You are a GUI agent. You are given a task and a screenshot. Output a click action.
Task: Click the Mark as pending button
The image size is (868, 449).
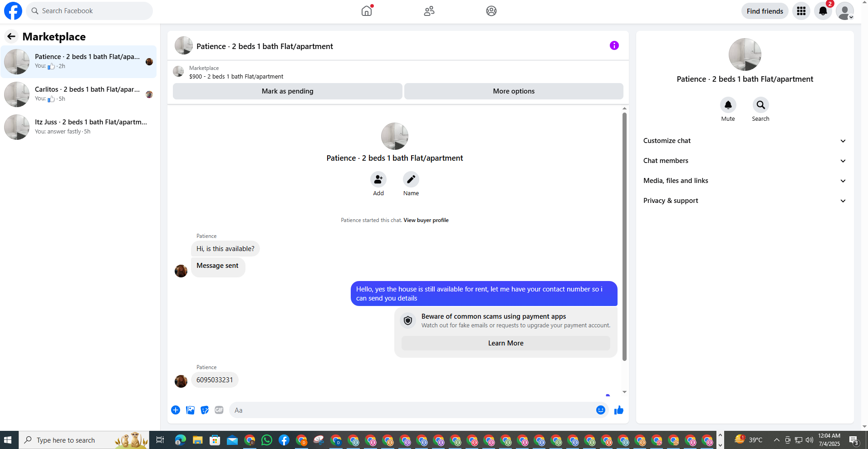[x=287, y=91]
